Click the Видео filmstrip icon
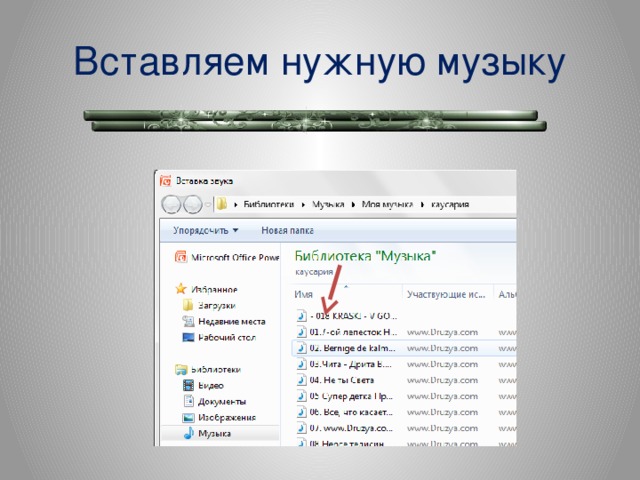The width and height of the screenshot is (640, 480). (x=188, y=385)
